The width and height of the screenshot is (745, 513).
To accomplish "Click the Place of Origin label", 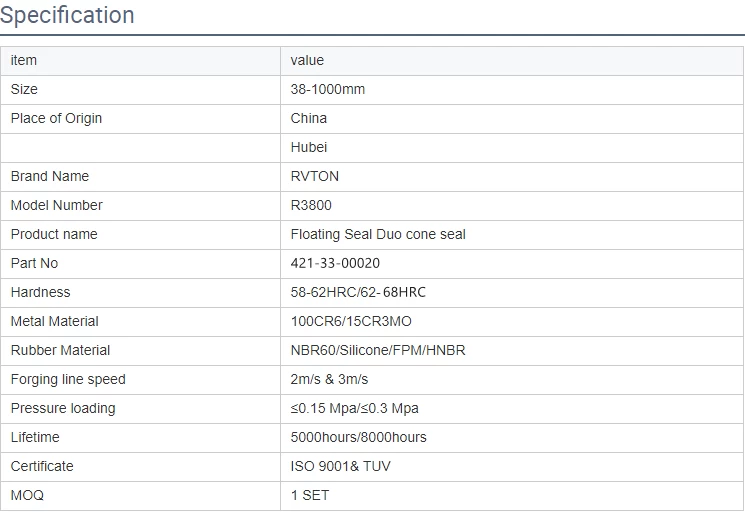I will coord(56,118).
